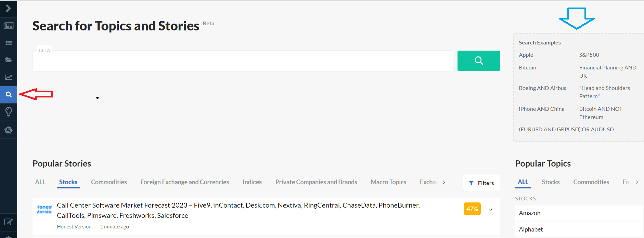Select the search sidebar icon
The width and height of the screenshot is (644, 238).
coord(8,94)
